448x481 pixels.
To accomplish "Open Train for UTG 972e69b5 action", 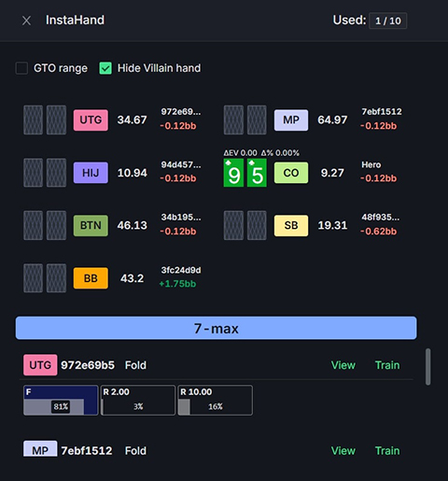I will pyautogui.click(x=387, y=365).
